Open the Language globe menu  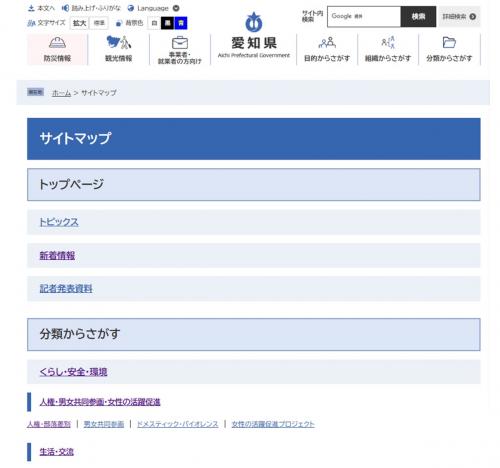(148, 8)
